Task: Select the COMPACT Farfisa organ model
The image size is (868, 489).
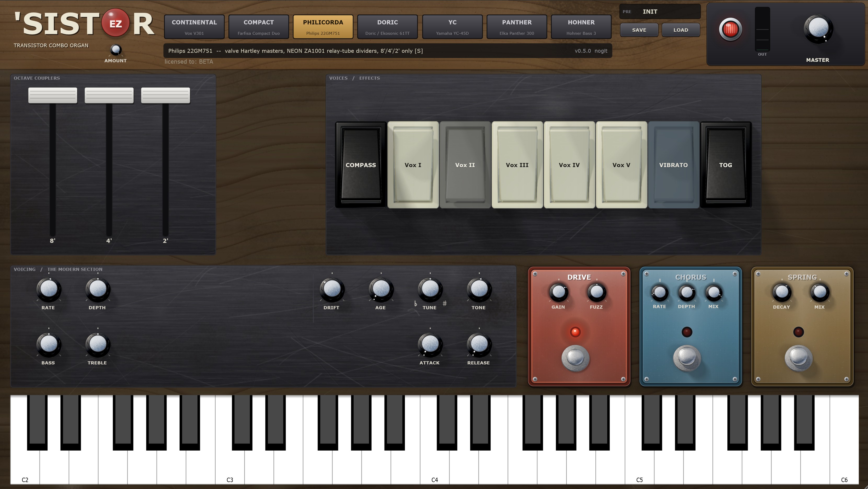Action: [259, 27]
